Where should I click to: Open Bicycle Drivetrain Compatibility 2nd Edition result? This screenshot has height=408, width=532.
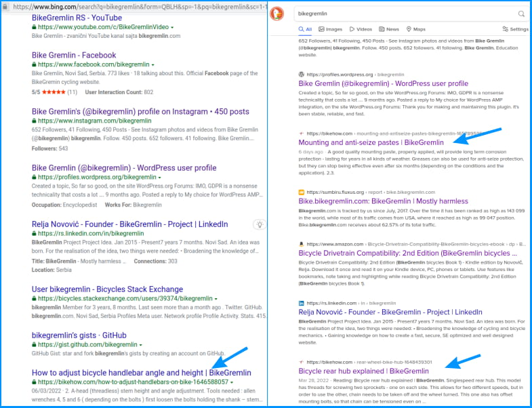tap(408, 253)
